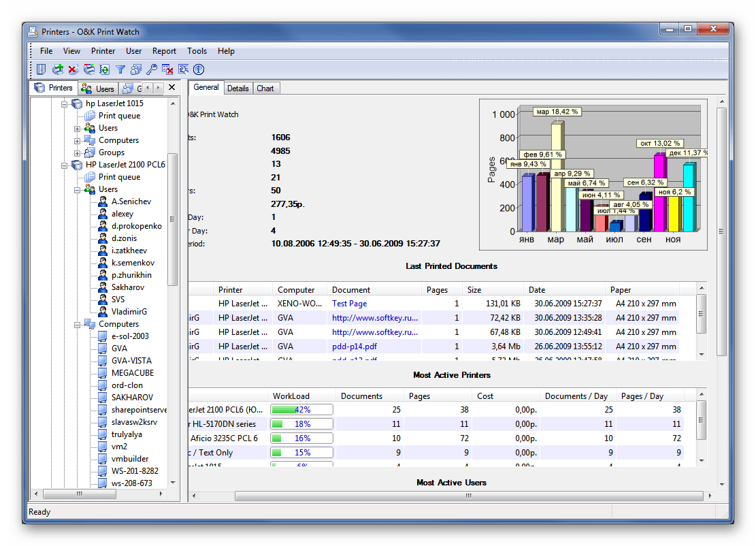Select user d.prokopenko in tree
Image resolution: width=756 pixels, height=546 pixels.
137,226
